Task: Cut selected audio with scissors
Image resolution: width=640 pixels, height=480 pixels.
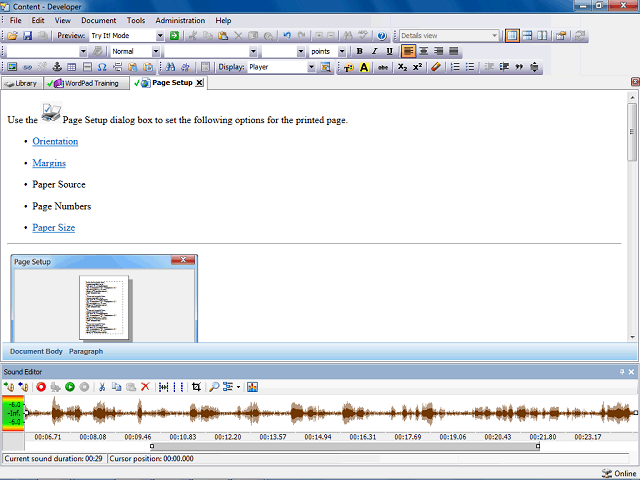Action: click(102, 387)
